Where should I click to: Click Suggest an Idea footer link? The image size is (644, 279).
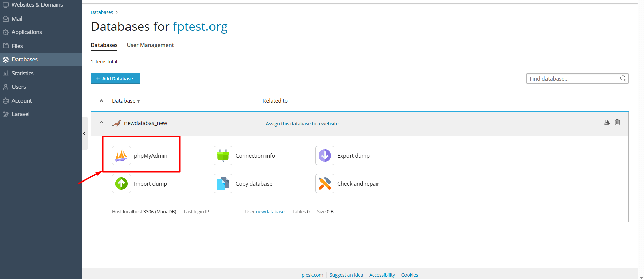tap(346, 275)
